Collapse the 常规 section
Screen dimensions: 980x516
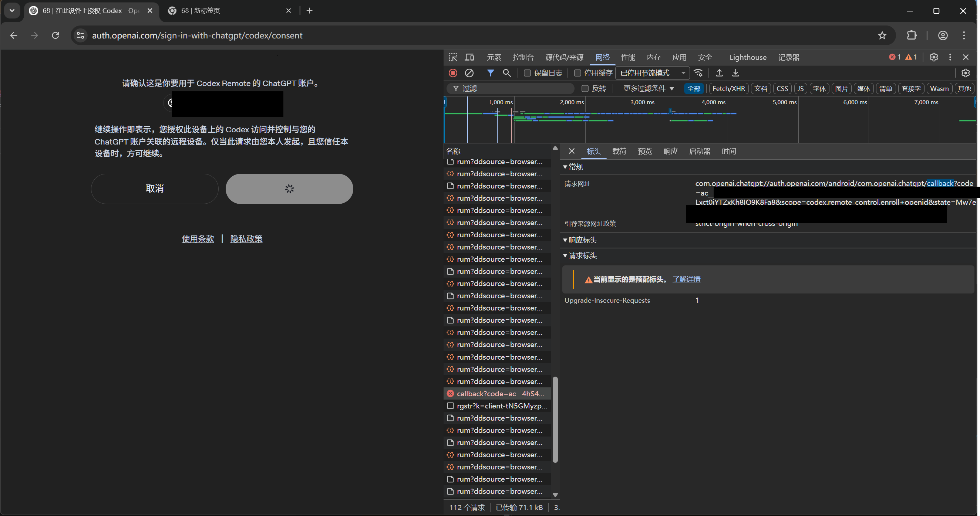coord(573,167)
